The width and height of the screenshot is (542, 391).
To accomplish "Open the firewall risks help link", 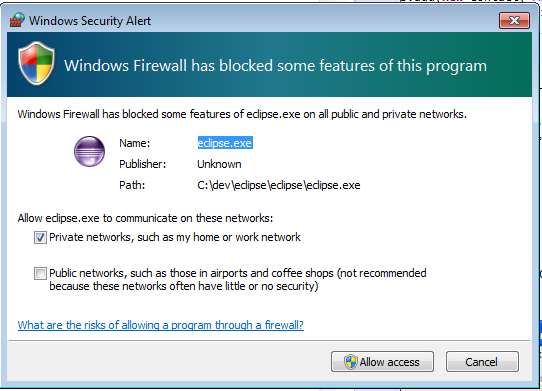I will tap(161, 325).
